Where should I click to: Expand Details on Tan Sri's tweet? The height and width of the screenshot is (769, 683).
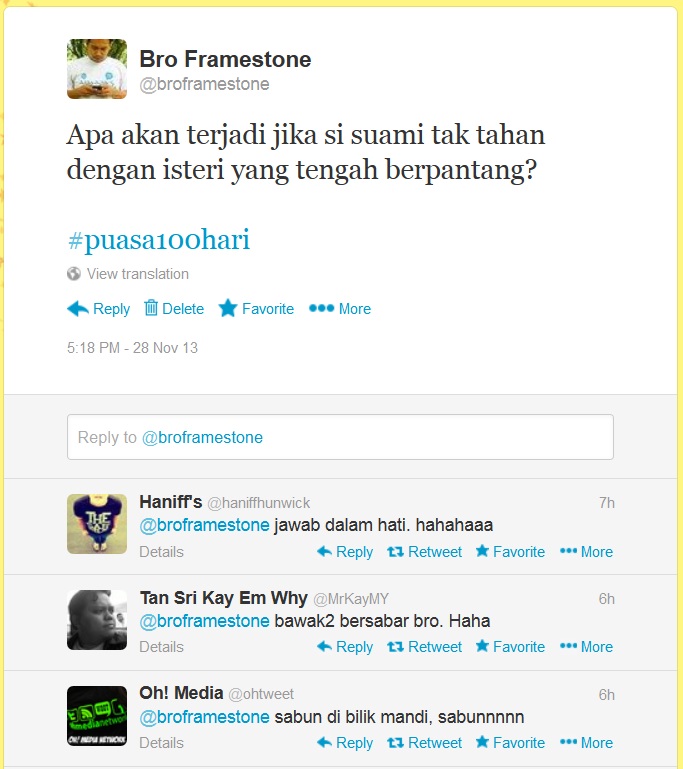[161, 647]
